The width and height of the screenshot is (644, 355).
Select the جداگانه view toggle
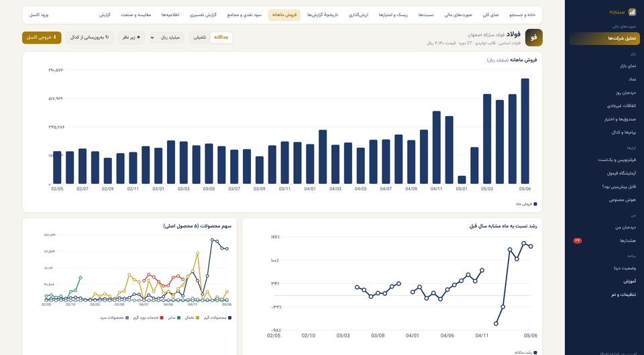[221, 38]
